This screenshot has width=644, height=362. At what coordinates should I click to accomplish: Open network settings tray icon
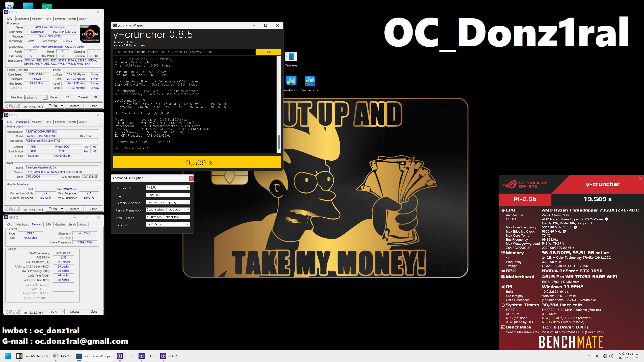click(605, 356)
